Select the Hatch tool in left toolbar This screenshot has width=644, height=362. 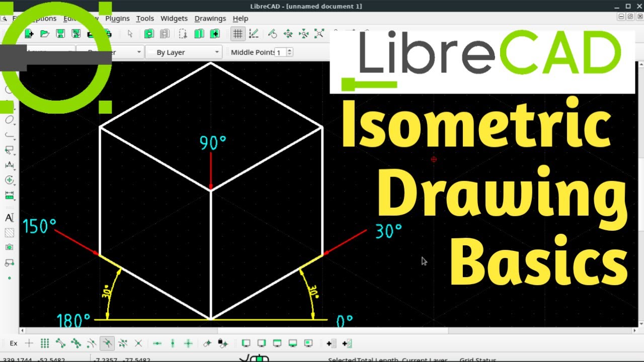[x=9, y=233]
